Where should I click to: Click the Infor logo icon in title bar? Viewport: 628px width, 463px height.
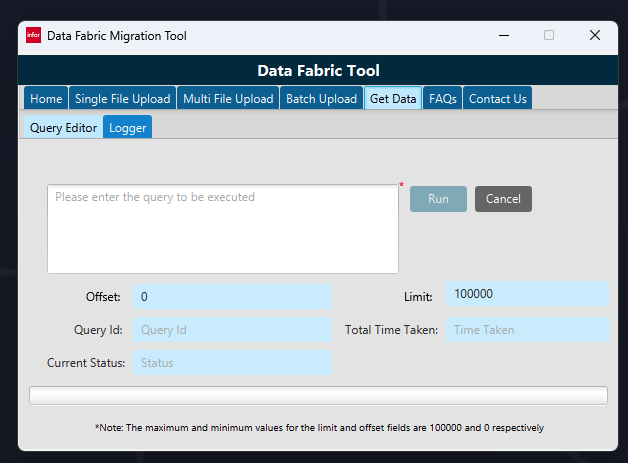click(x=33, y=35)
